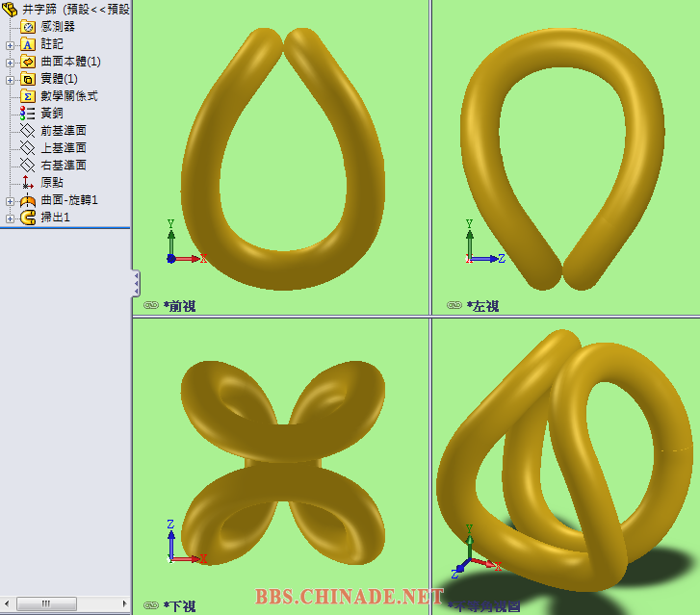The height and width of the screenshot is (615, 700).
Task: Click the scroll right arrow of tree scrollbar
Action: (124, 603)
